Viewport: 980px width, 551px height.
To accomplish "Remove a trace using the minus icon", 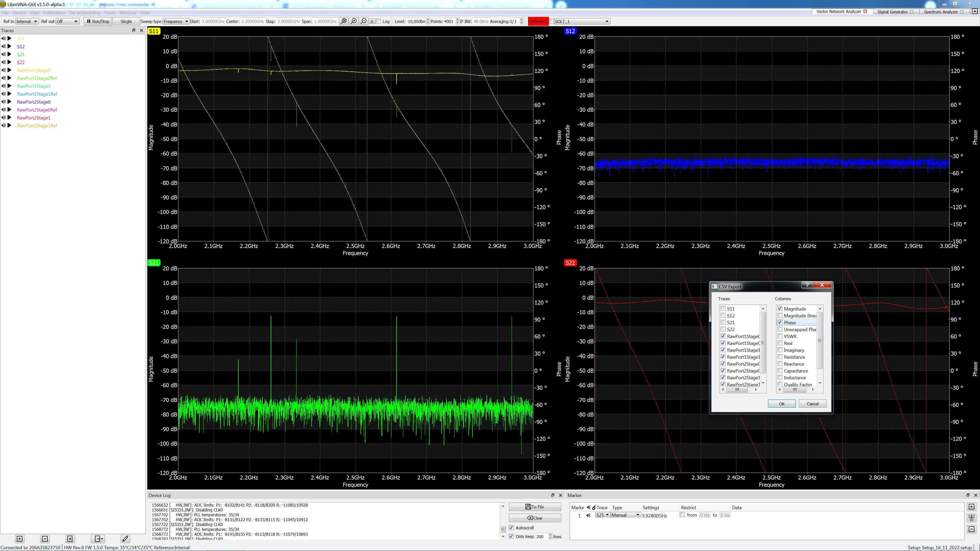I will pos(44,539).
